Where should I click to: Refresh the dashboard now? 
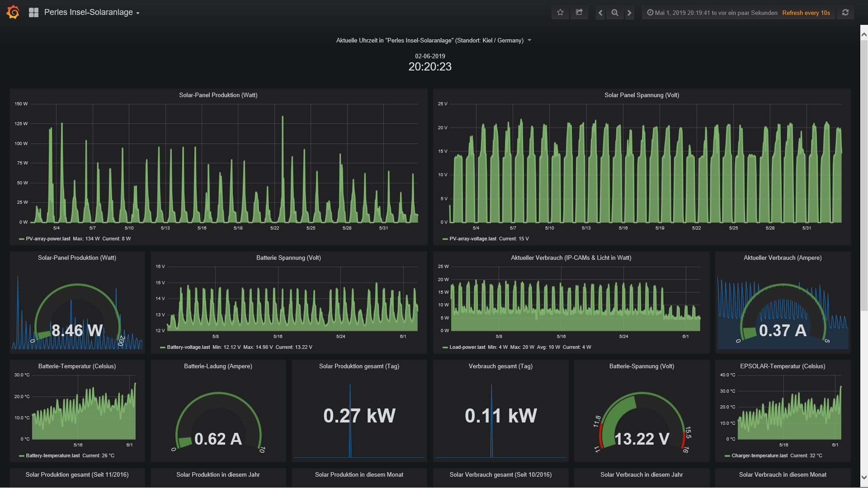tap(845, 13)
